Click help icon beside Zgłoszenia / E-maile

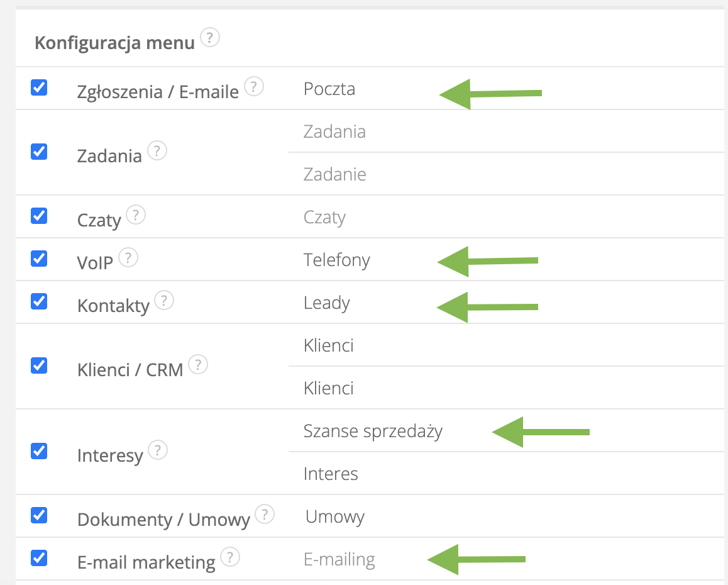tap(253, 87)
